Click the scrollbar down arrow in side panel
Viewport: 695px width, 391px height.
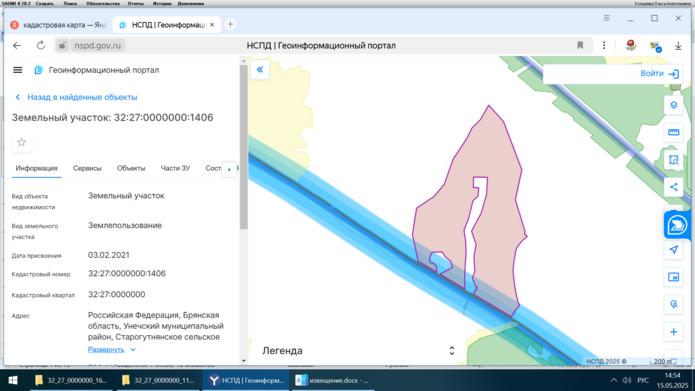[244, 360]
